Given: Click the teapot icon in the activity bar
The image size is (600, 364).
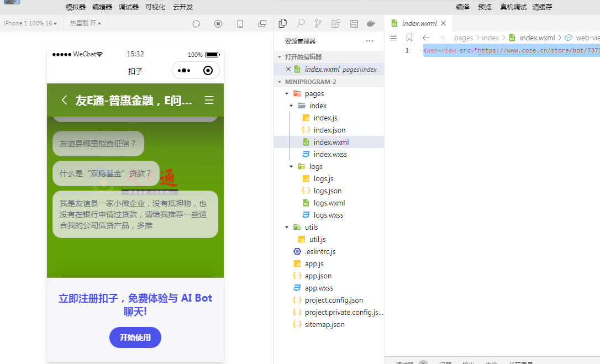Looking at the screenshot, I should point(371,23).
